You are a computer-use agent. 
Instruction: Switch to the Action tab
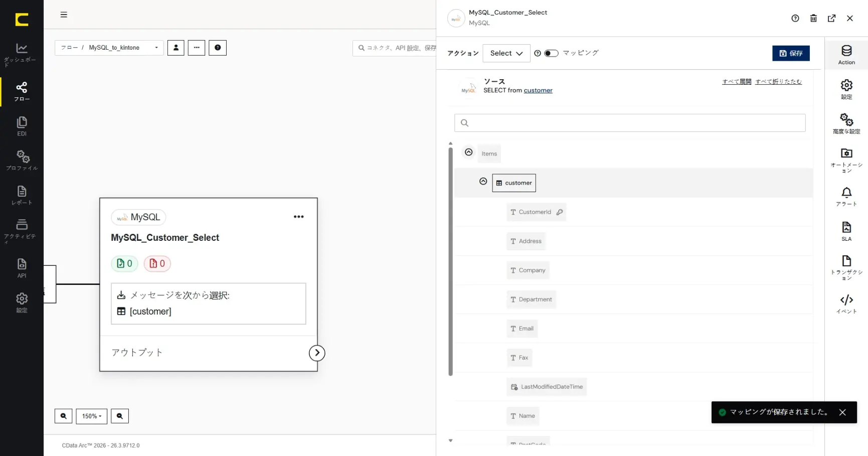pyautogui.click(x=846, y=55)
